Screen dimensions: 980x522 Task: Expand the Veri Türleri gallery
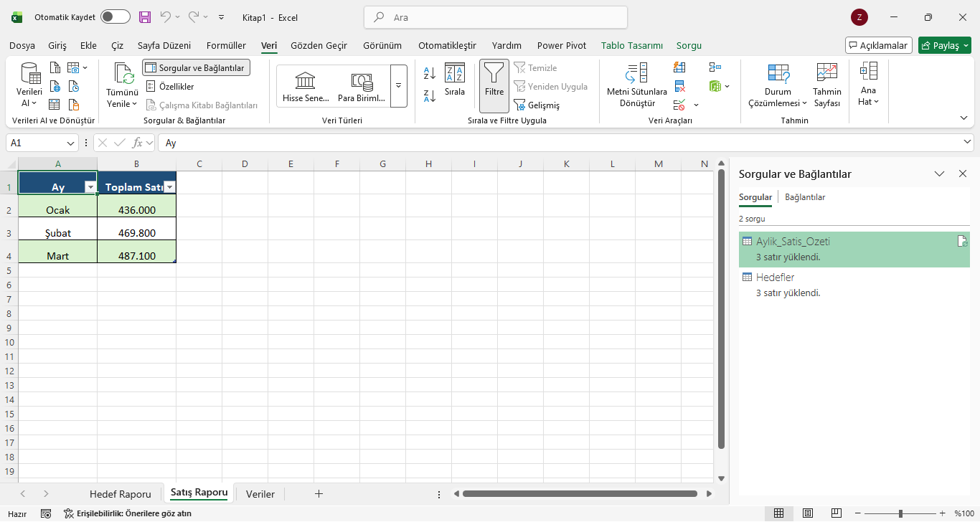coord(399,86)
